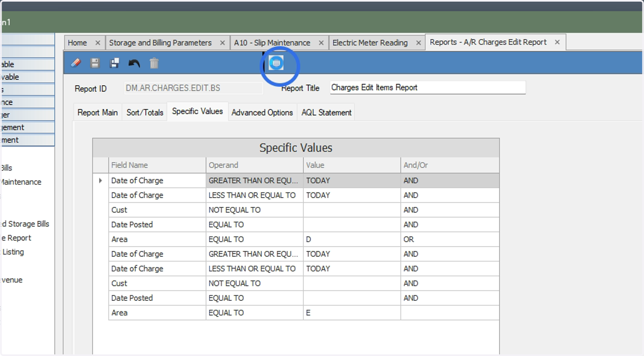This screenshot has height=356, width=644.
Task: Open the Storage Bills item in the left sidebar
Action: 25,224
